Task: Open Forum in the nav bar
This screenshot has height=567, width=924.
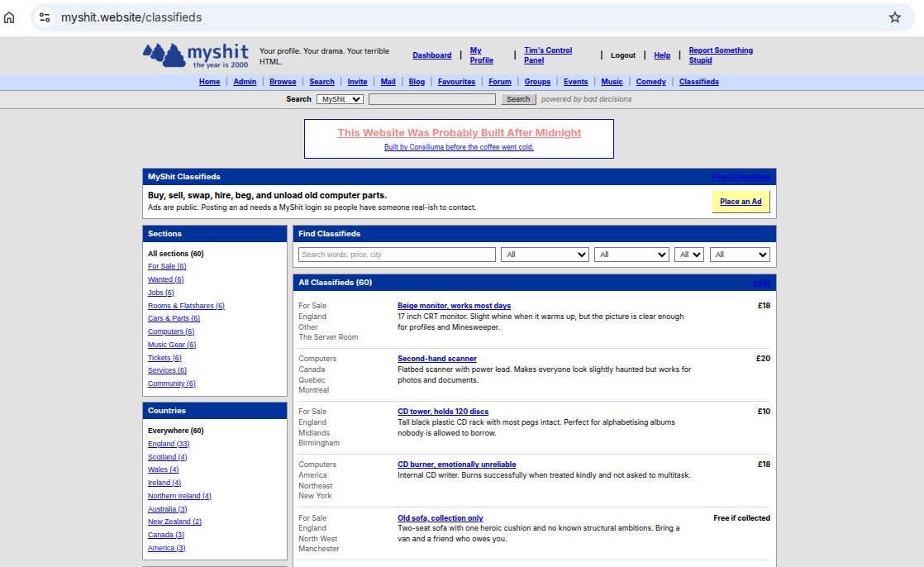Action: click(x=500, y=82)
